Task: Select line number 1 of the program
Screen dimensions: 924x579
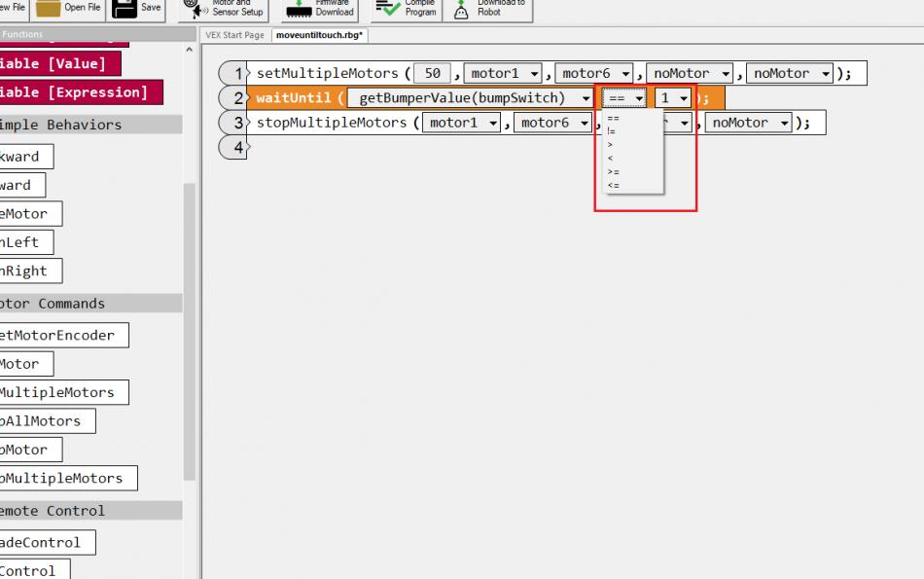Action: [234, 73]
